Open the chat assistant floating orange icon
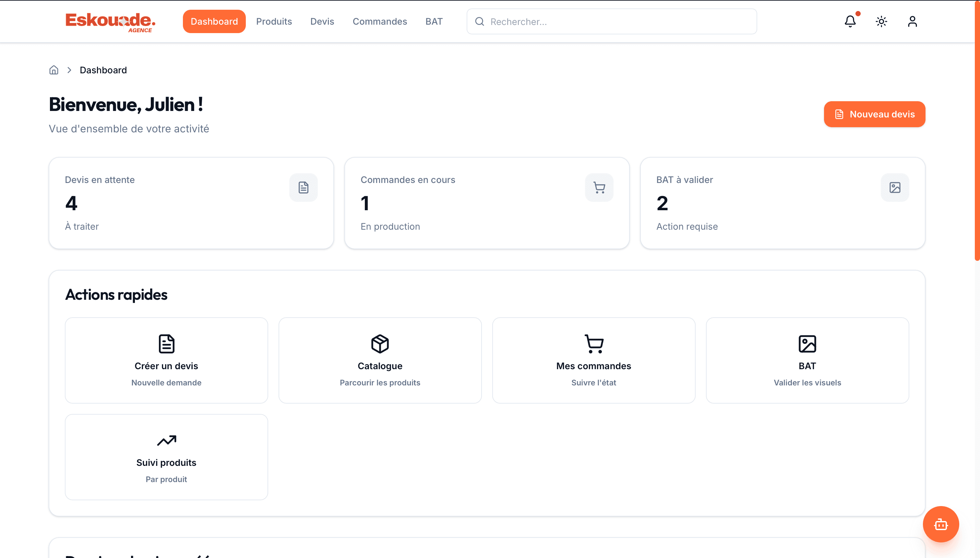The height and width of the screenshot is (558, 980). 940,524
